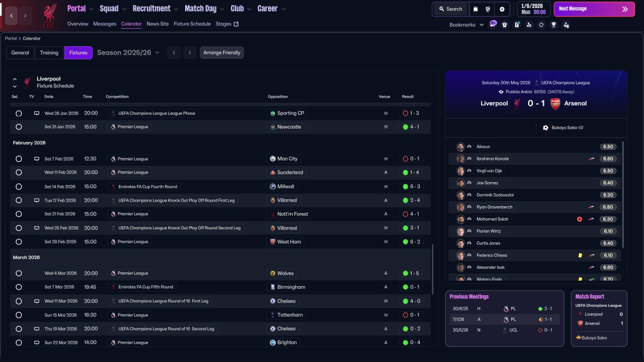Open the trophy competitions bookmark icon
The width and height of the screenshot is (644, 362).
point(553,25)
